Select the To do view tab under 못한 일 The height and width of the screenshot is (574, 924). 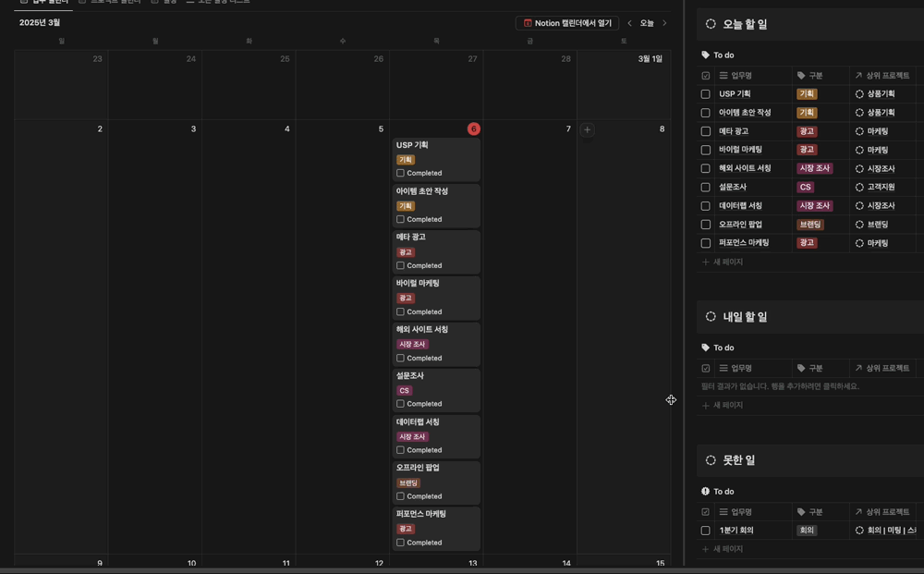tap(718, 492)
